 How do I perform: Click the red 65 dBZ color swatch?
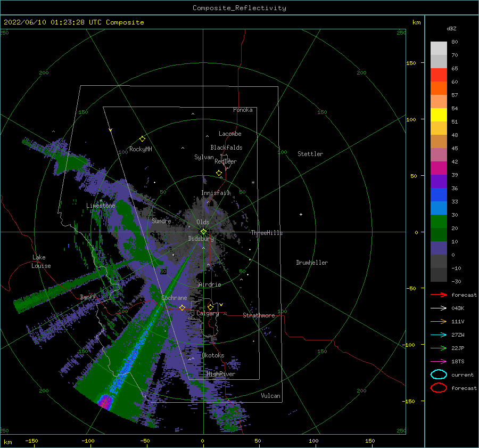click(x=439, y=75)
